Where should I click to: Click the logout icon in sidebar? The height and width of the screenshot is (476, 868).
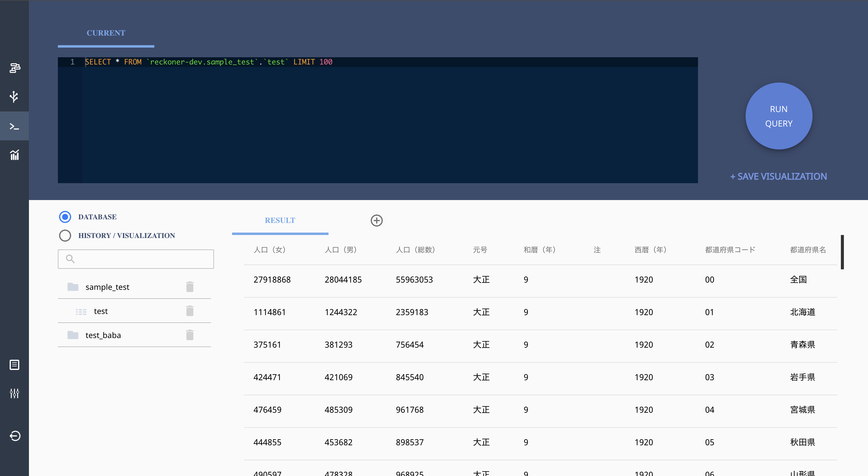click(15, 436)
